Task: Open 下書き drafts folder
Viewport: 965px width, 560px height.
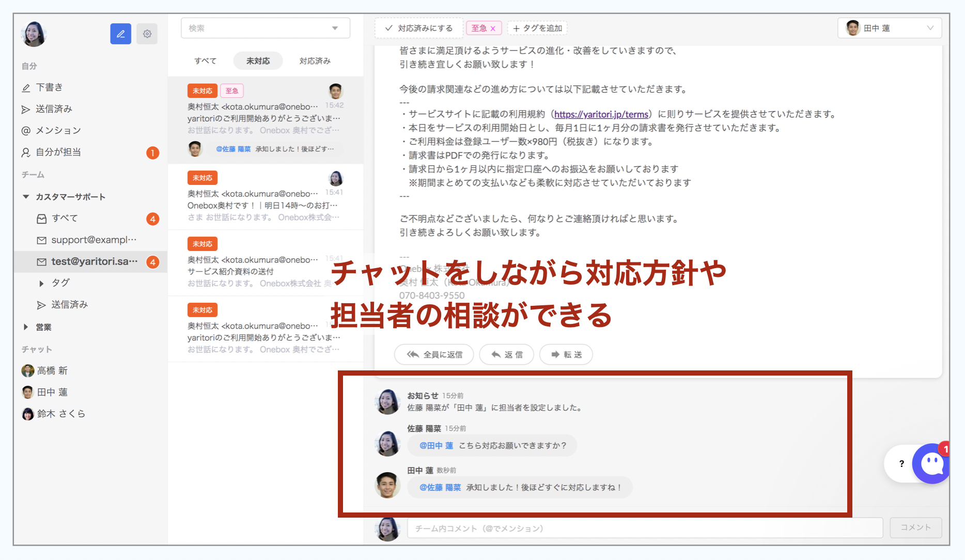Action: [x=49, y=87]
